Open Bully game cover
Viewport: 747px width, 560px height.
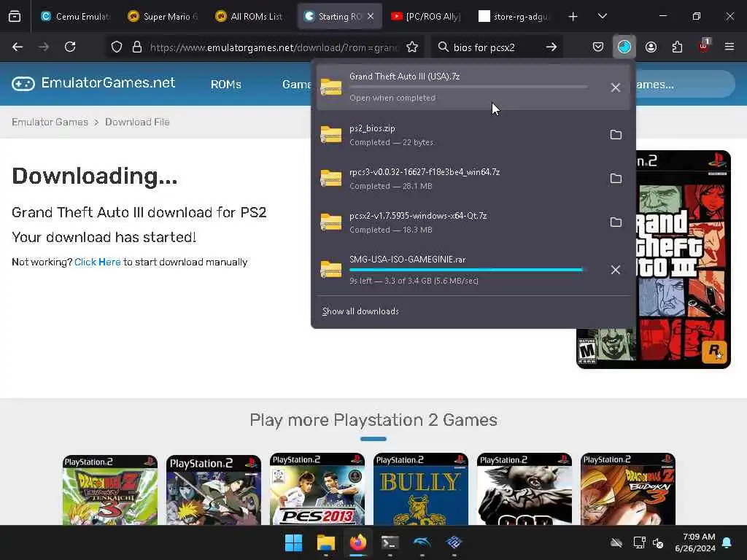point(421,489)
